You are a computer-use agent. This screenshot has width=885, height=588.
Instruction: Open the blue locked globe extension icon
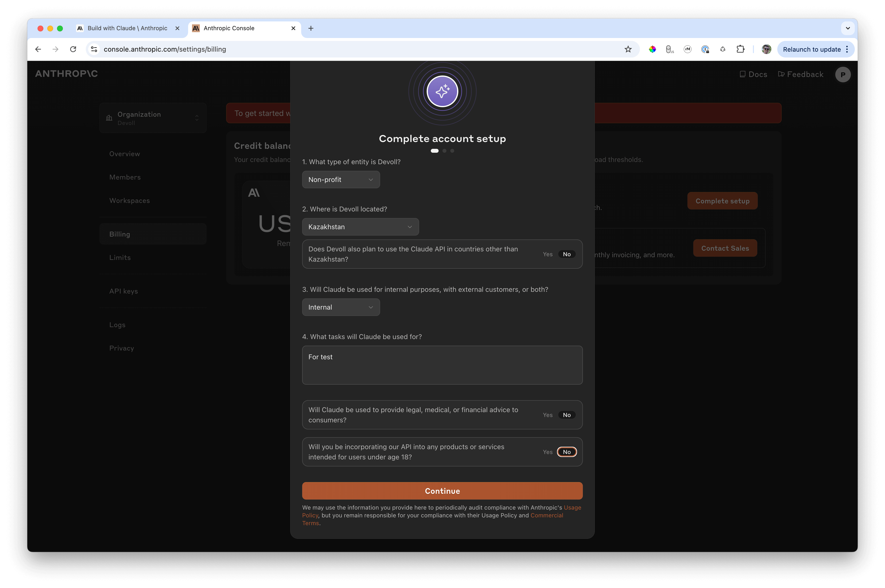coord(705,49)
